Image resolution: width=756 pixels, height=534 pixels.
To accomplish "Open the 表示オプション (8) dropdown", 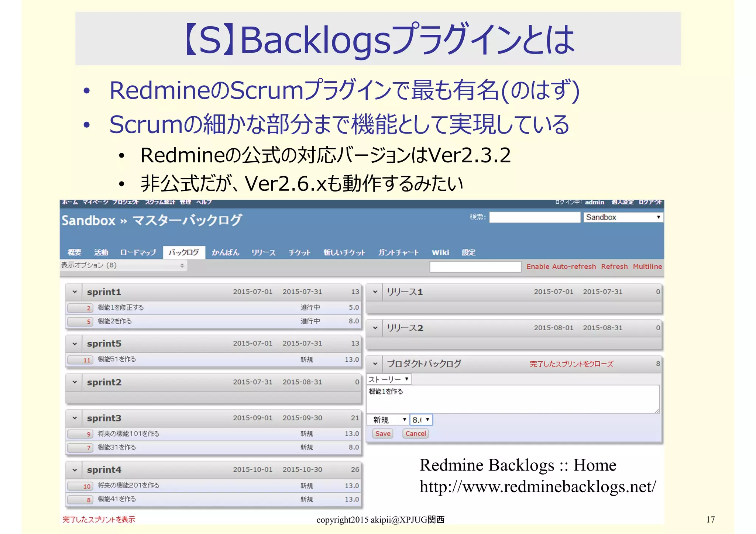I will (123, 265).
